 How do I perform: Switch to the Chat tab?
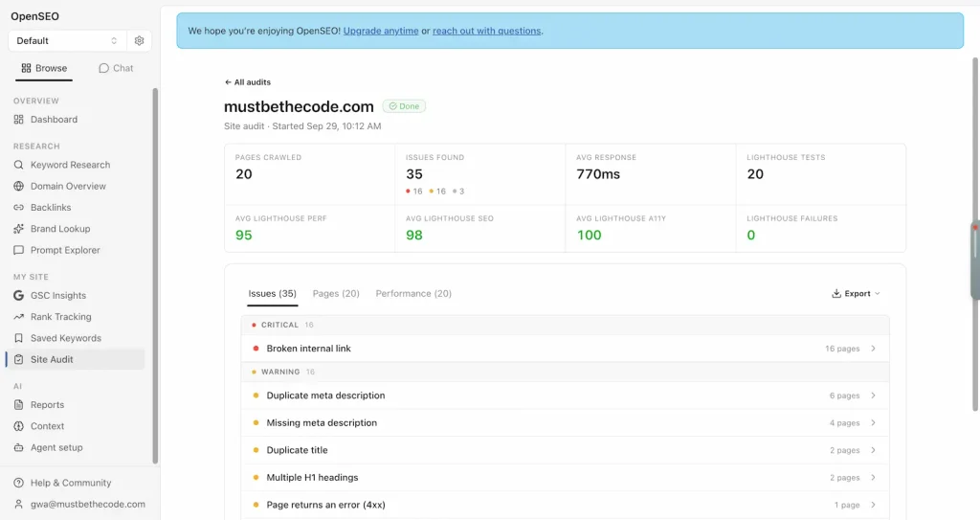pyautogui.click(x=116, y=68)
